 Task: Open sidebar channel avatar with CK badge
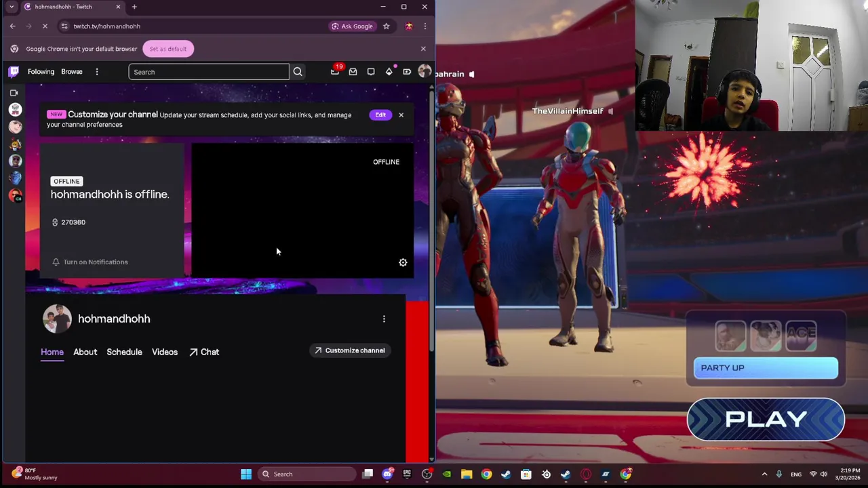click(x=15, y=196)
